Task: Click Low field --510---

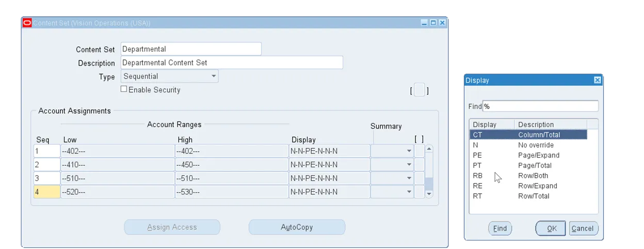Action: [x=118, y=178]
